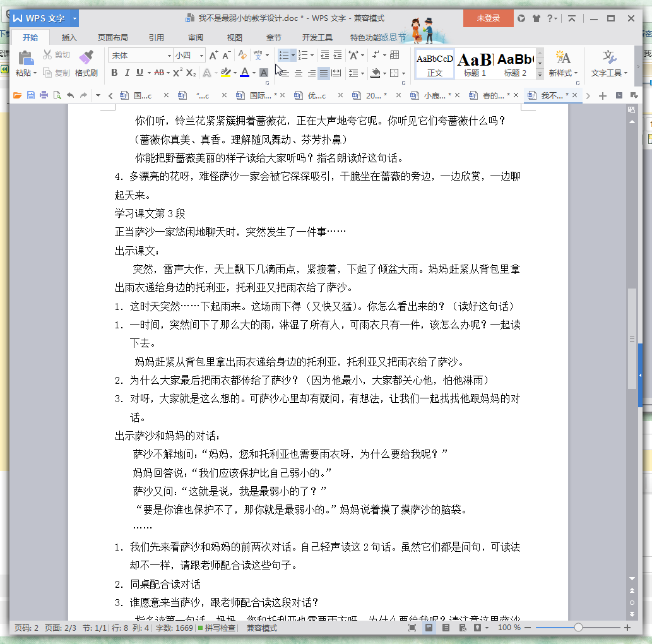This screenshot has width=652, height=644.
Task: Open the 审阅 (Review) ribbon tab
Action: coord(196,37)
